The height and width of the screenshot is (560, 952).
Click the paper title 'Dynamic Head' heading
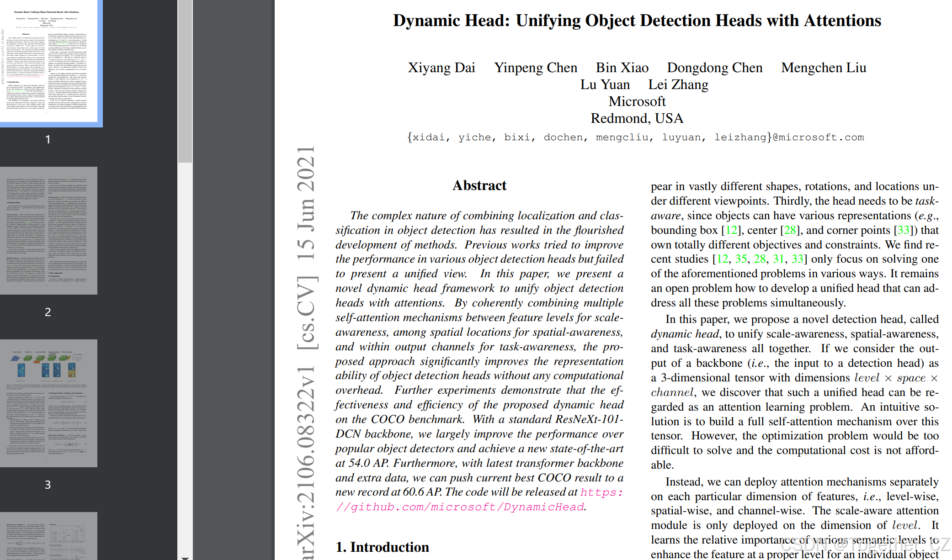click(637, 21)
